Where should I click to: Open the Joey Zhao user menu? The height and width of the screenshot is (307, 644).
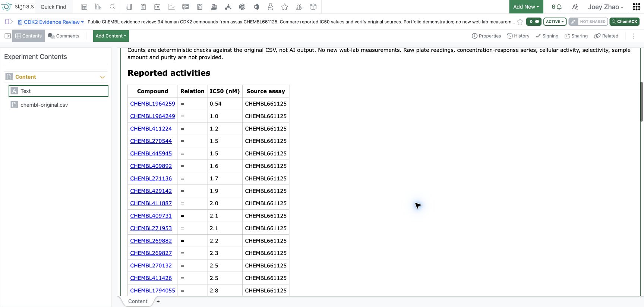tap(606, 7)
